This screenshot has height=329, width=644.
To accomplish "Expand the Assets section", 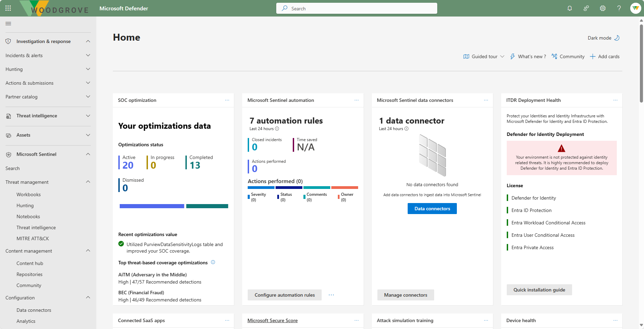I will (88, 135).
